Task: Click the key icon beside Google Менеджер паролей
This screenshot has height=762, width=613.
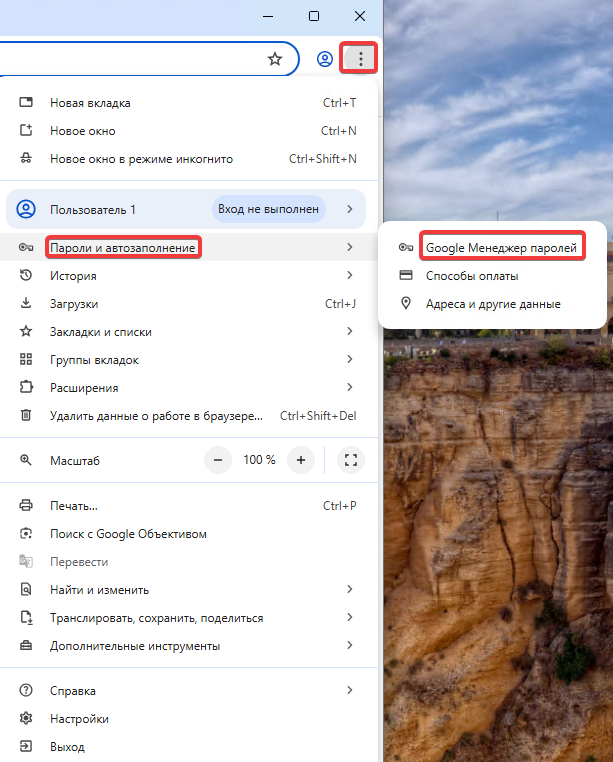Action: tap(405, 247)
